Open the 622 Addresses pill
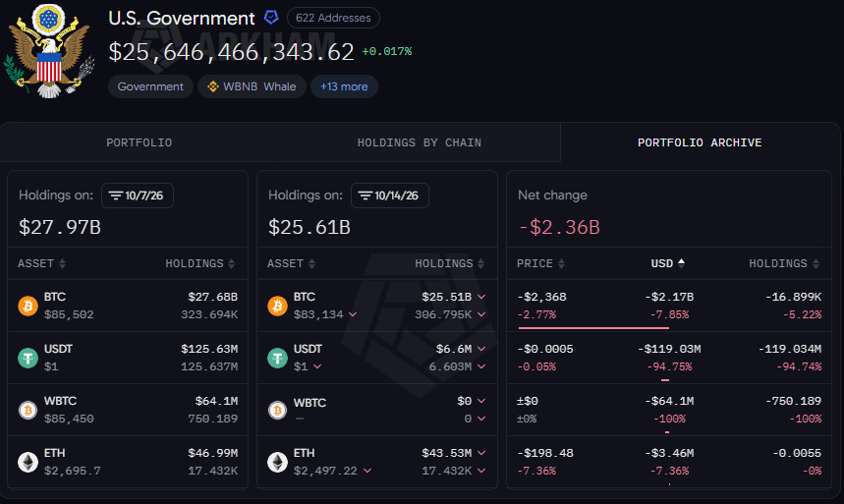Image resolution: width=844 pixels, height=504 pixels. click(x=333, y=18)
